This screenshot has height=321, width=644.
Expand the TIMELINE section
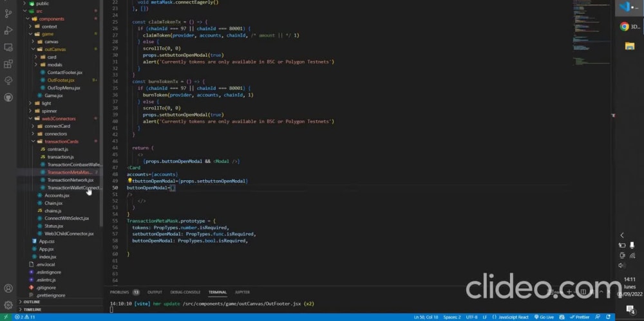[32, 309]
